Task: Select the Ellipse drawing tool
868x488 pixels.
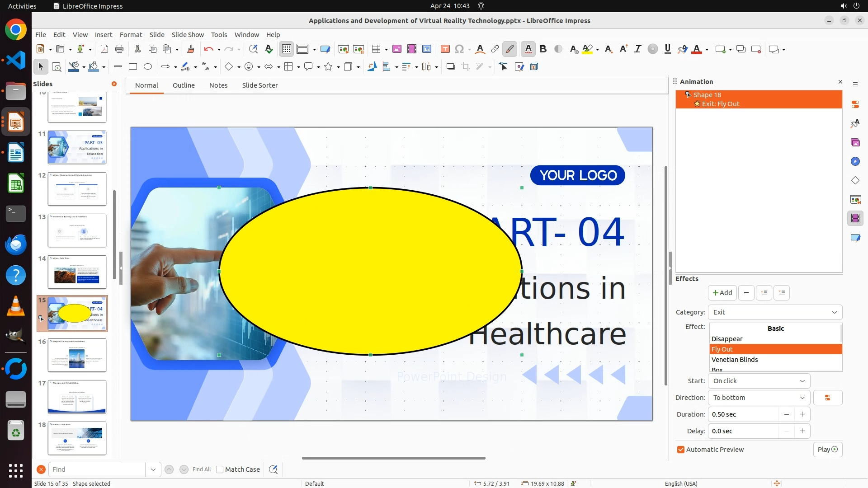Action: 148,67
